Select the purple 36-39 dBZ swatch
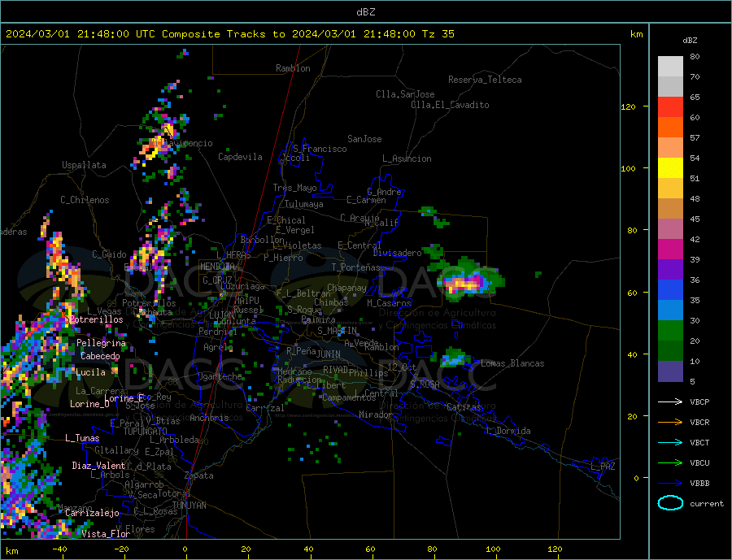This screenshot has width=732, height=560. pos(670,270)
